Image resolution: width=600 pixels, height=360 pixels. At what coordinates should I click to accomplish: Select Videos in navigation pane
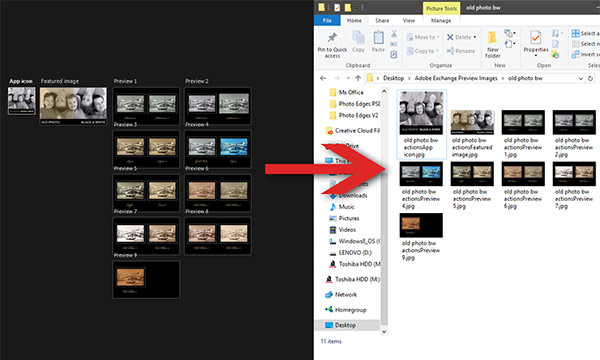(x=342, y=230)
